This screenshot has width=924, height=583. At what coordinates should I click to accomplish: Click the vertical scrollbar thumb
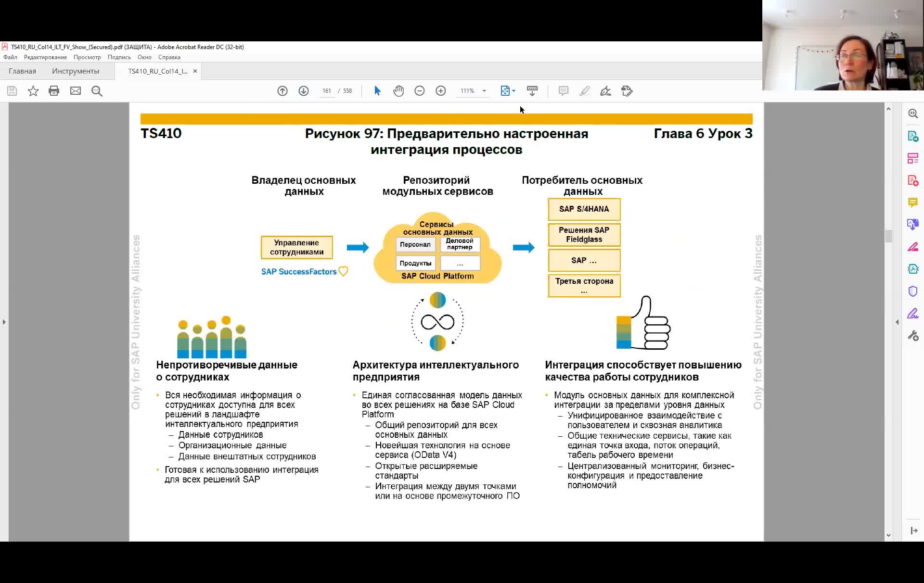pyautogui.click(x=888, y=236)
